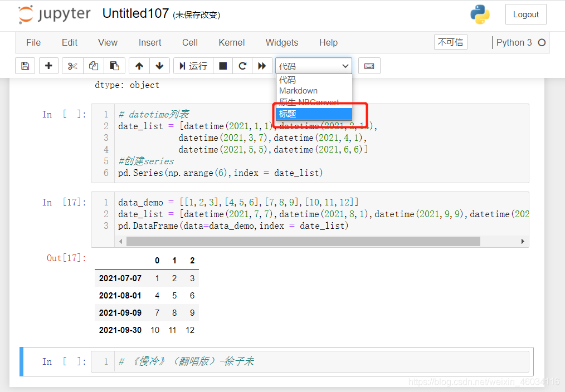565x392 pixels.
Task: Interrupt the kernel with stop square
Action: coord(223,66)
